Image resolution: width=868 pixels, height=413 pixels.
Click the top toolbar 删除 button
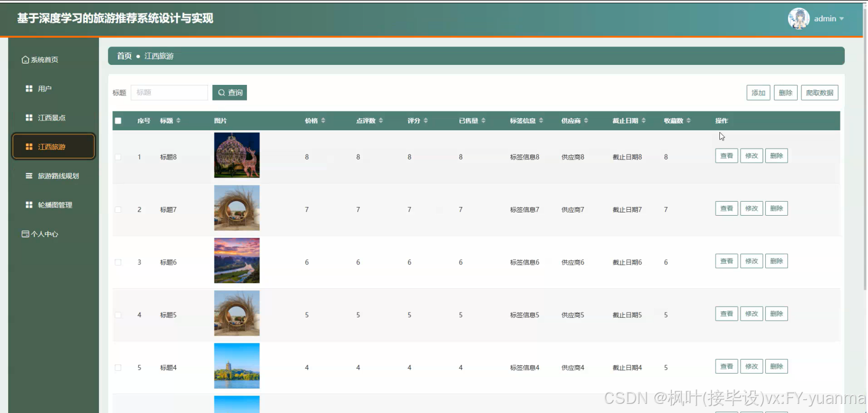[785, 93]
